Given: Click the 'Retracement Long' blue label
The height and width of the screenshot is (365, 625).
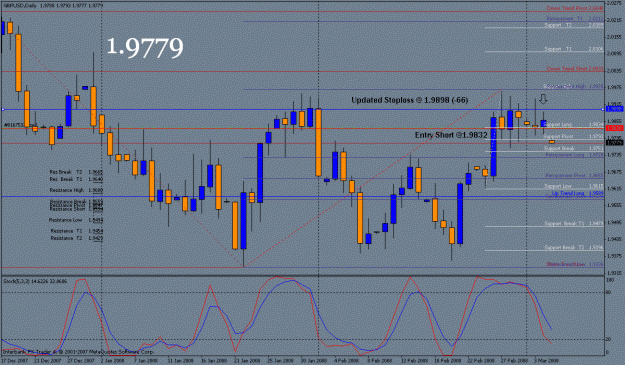Looking at the screenshot, I should tap(574, 155).
